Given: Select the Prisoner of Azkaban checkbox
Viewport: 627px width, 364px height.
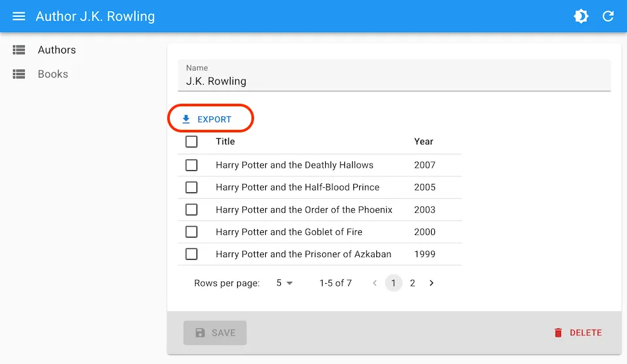Looking at the screenshot, I should pos(191,254).
